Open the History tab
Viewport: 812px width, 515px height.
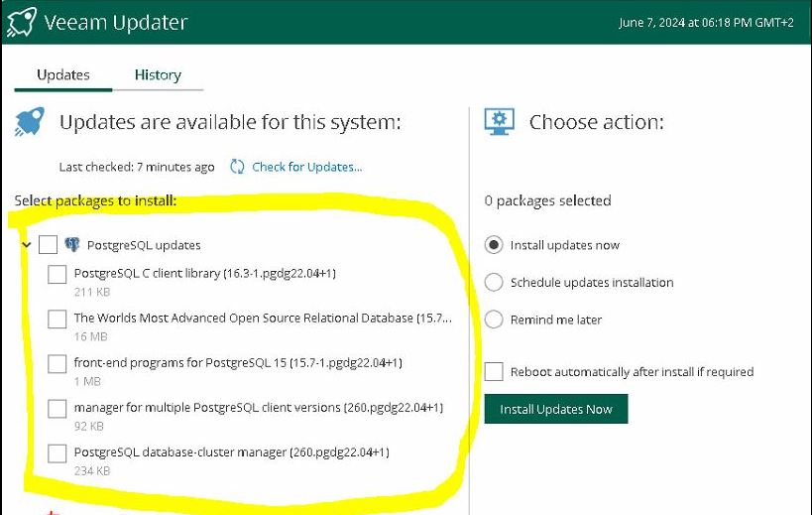pos(158,75)
